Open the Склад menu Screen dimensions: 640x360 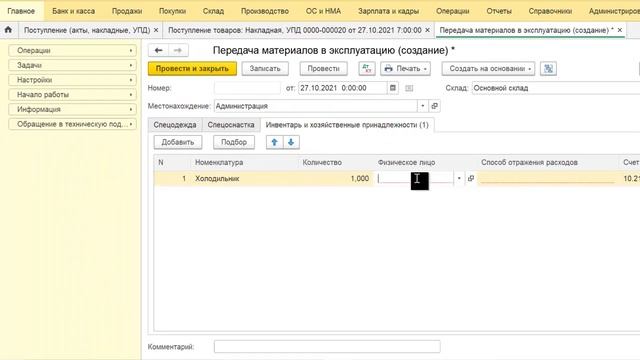213,11
